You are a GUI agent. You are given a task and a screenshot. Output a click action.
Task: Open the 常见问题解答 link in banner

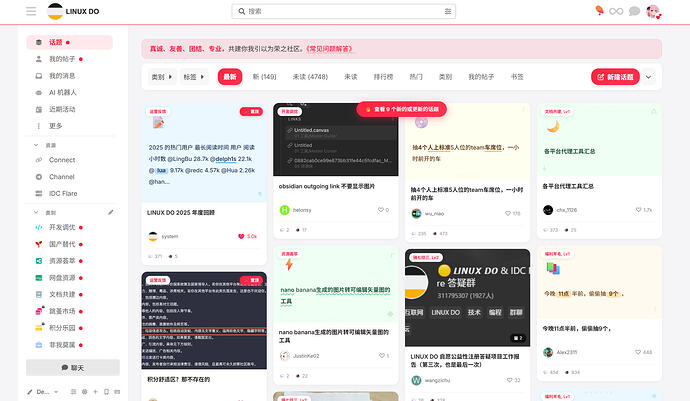click(330, 49)
